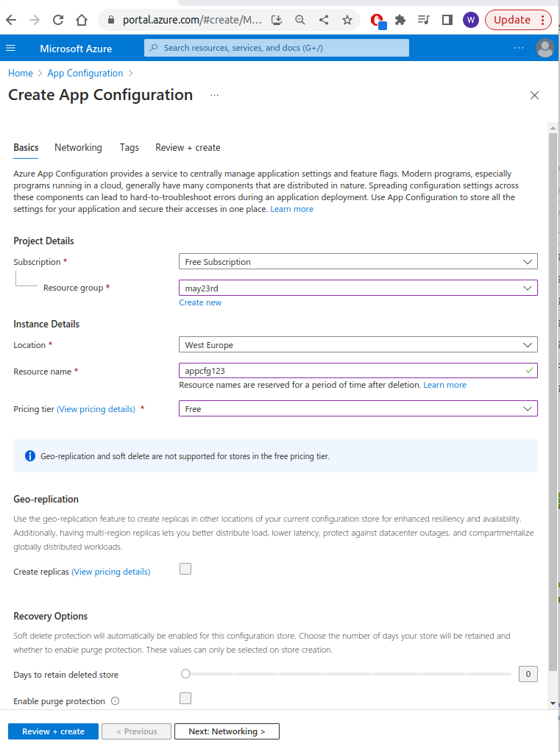
Task: Click Create new under Resource group
Action: click(x=200, y=302)
